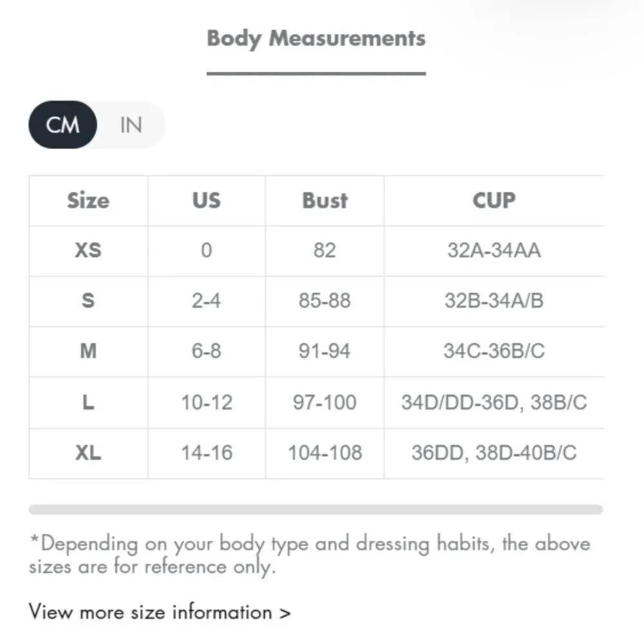Select the S size row label
The image size is (644, 644).
point(88,300)
